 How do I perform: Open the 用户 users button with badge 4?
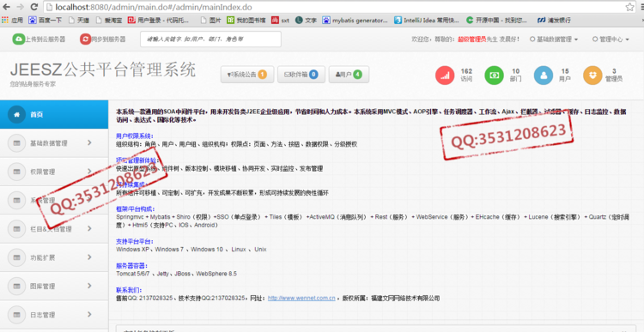click(x=349, y=75)
